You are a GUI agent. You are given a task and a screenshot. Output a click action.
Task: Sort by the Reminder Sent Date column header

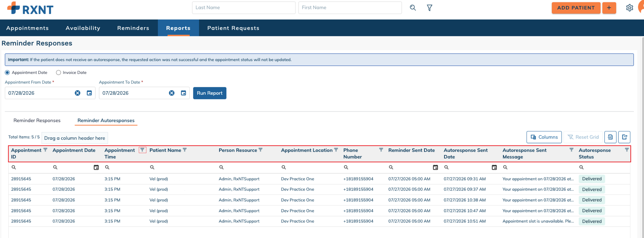coord(411,150)
